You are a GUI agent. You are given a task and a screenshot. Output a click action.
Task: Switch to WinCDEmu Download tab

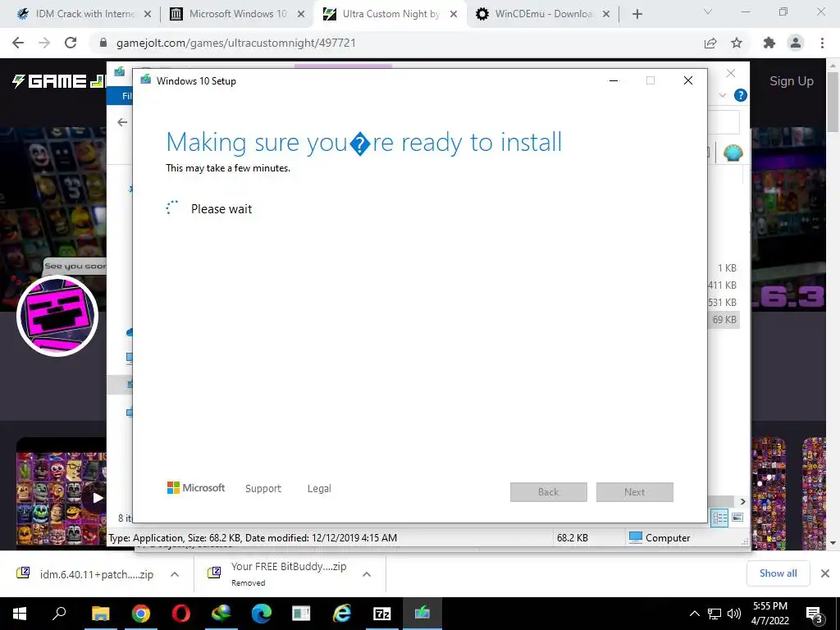536,14
